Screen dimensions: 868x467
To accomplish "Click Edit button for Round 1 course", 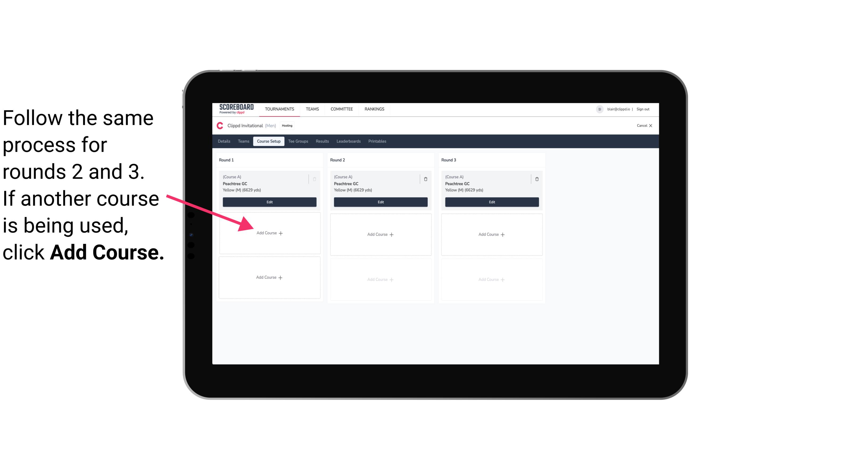I will pos(269,202).
